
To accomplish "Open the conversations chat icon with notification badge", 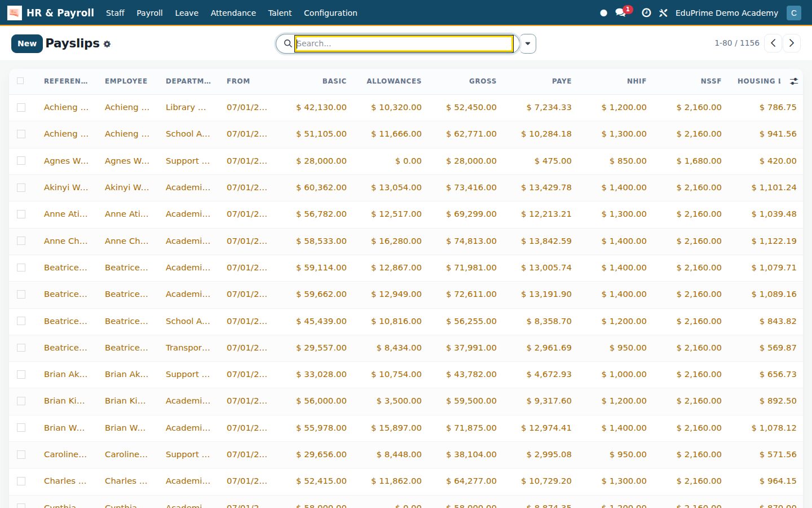I will click(x=621, y=12).
